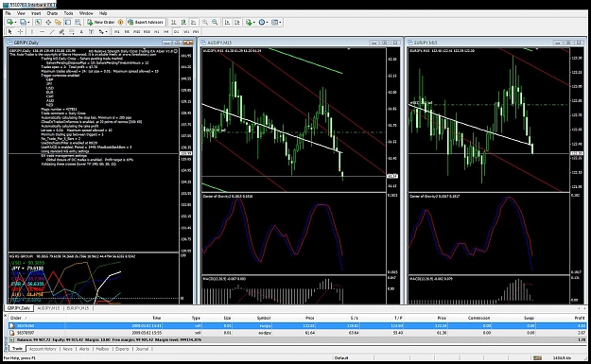
Task: Click the Profiles toolbar icon
Action: tap(23, 23)
